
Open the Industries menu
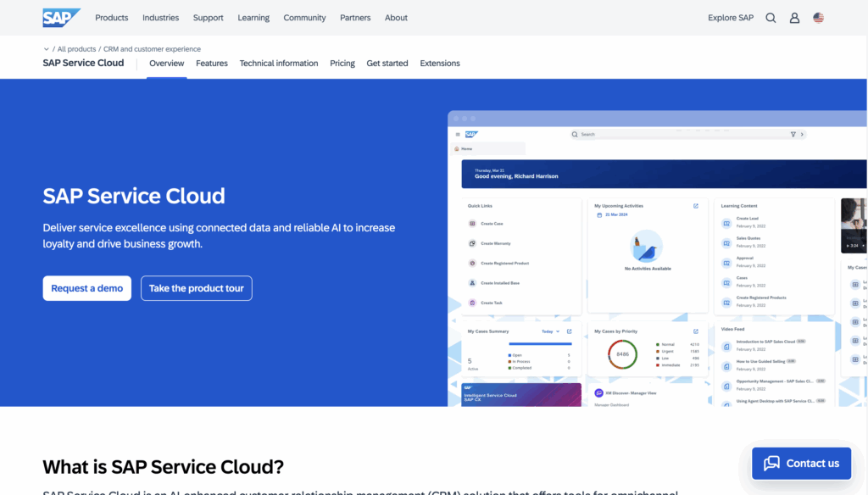(x=160, y=18)
